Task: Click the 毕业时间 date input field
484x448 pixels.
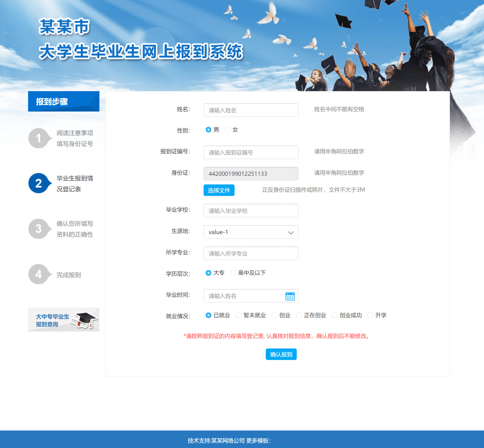Action: pos(251,296)
